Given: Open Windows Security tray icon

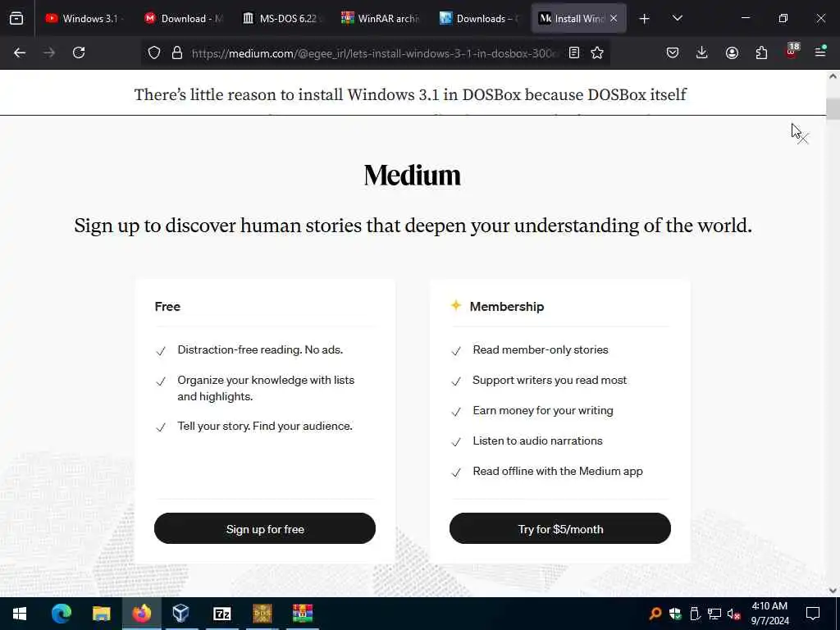Looking at the screenshot, I should tap(675, 614).
